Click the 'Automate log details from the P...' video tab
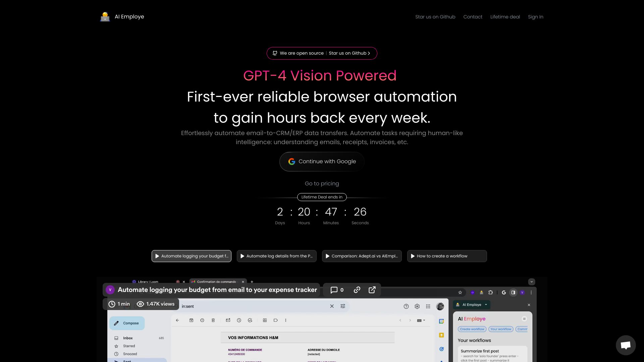The height and width of the screenshot is (362, 644). pos(276,256)
